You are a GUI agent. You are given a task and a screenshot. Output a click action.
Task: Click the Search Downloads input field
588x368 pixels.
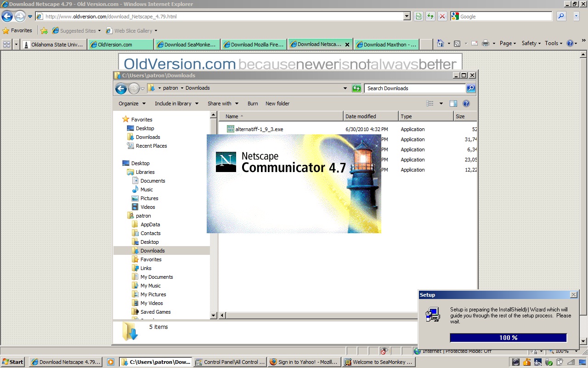pos(415,88)
